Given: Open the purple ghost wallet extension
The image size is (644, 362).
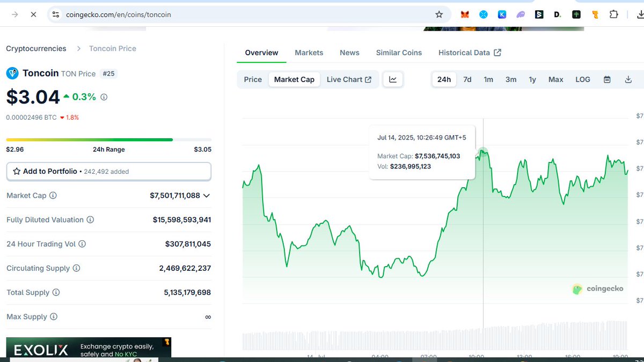Looking at the screenshot, I should point(521,14).
